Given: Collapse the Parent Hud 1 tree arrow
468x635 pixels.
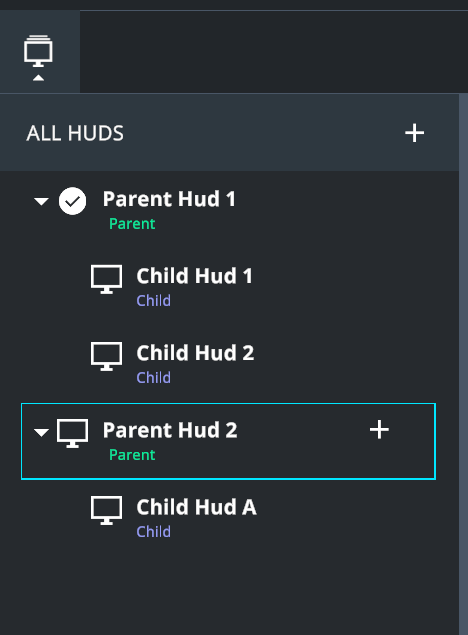Looking at the screenshot, I should pos(41,201).
